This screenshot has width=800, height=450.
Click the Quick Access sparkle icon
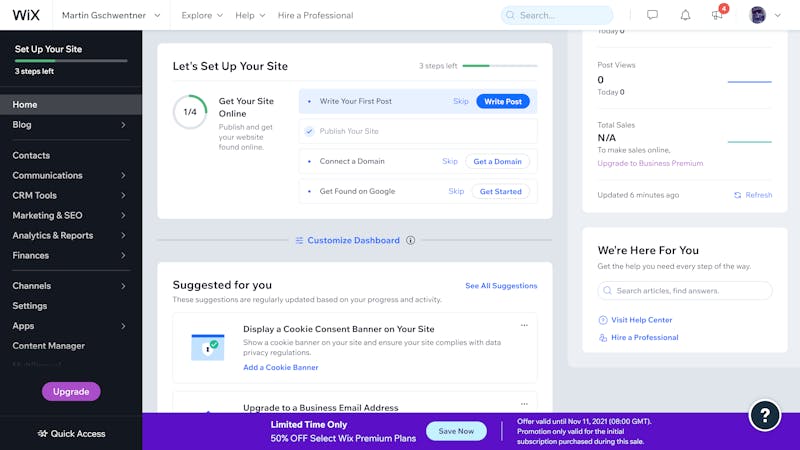point(42,434)
